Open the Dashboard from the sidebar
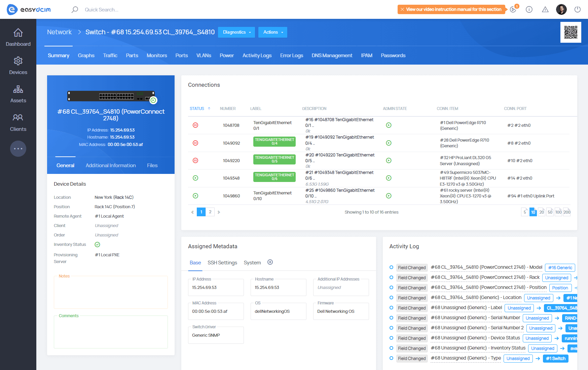This screenshot has width=588, height=370. click(18, 37)
